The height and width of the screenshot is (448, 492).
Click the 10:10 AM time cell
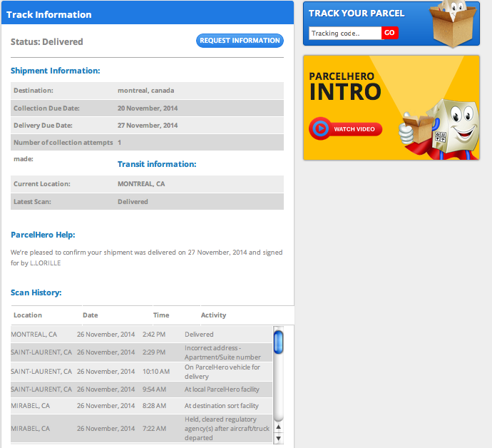pos(156,372)
